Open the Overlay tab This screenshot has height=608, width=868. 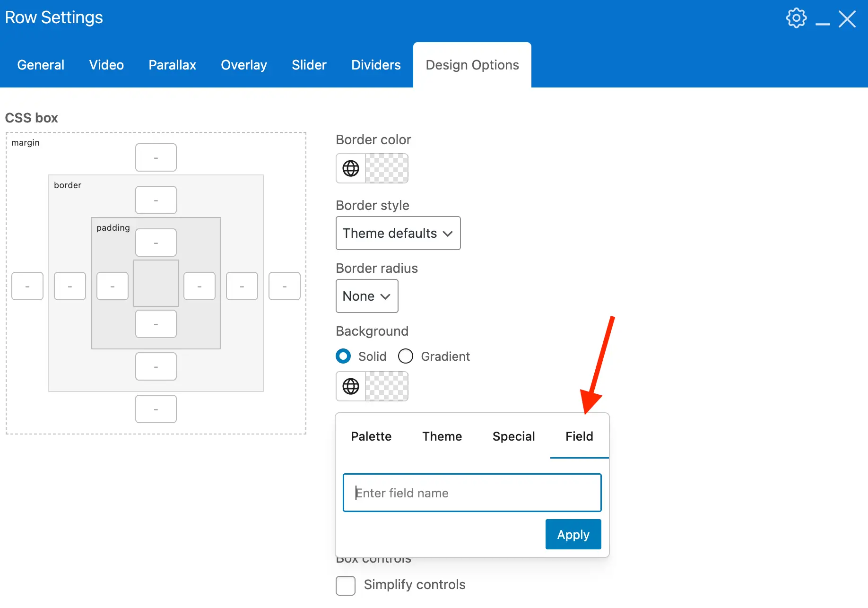[244, 65]
